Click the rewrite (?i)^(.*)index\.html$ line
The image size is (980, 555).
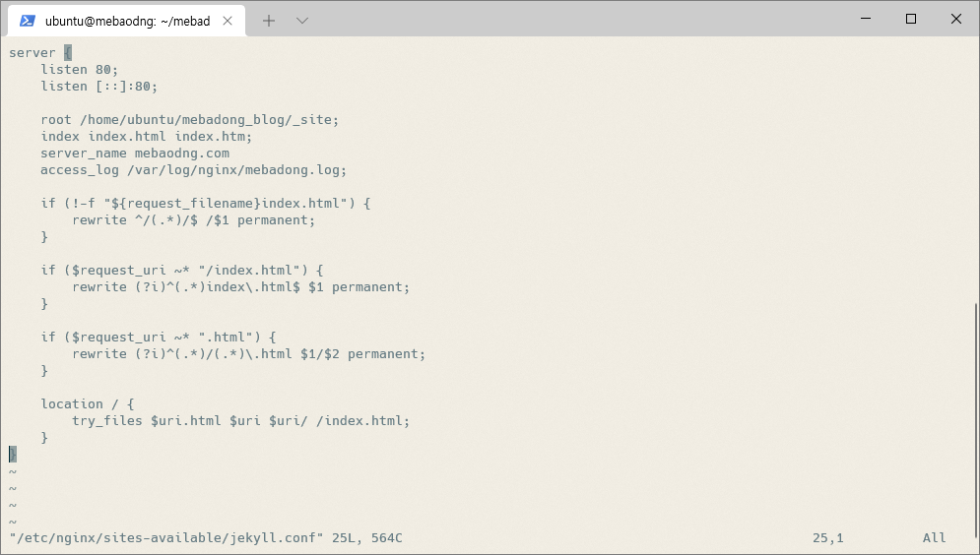point(240,287)
